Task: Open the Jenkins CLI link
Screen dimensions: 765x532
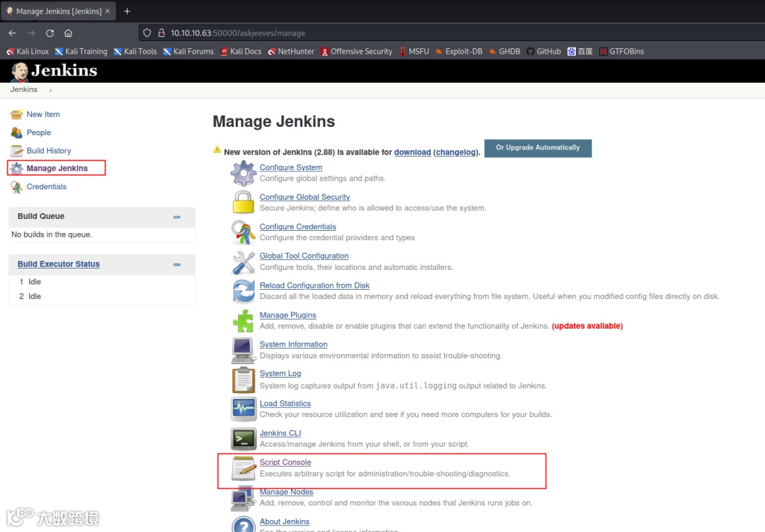Action: 280,434
